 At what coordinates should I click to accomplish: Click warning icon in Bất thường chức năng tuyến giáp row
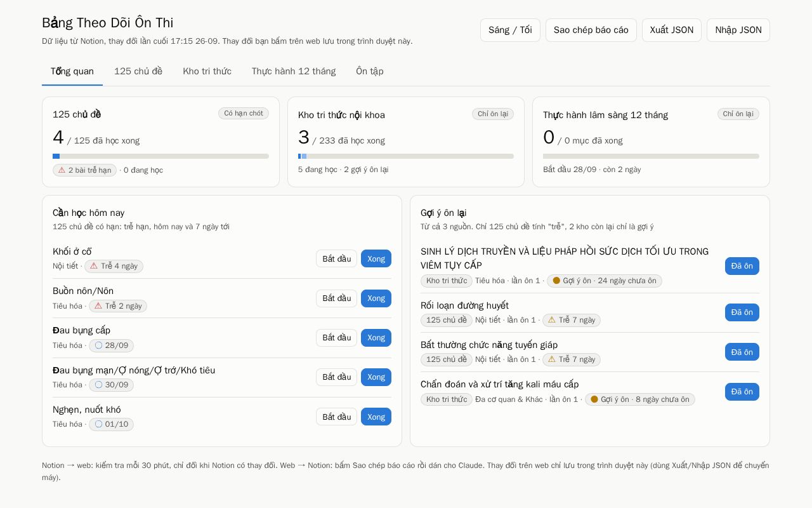pos(552,359)
